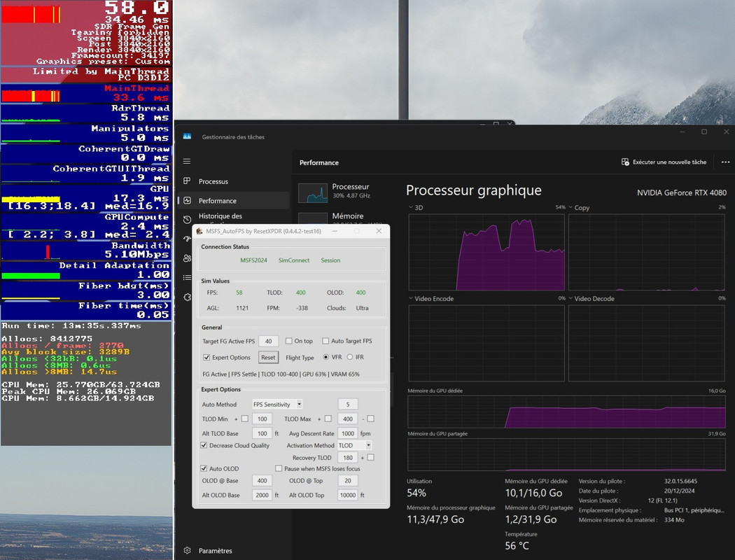The height and width of the screenshot is (560, 735).
Task: Open the Services page via puzzle-gear icon
Action: pyautogui.click(x=187, y=297)
